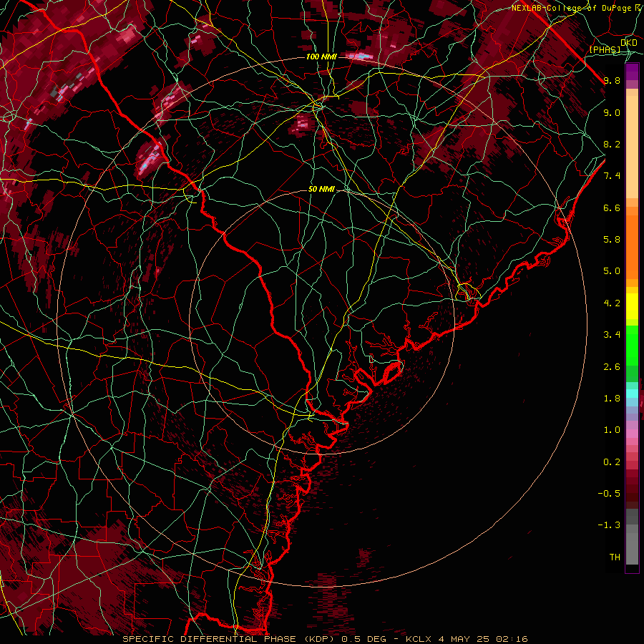Click the 9.0 scale value
Image resolution: width=644 pixels, height=644 pixels.
point(612,113)
